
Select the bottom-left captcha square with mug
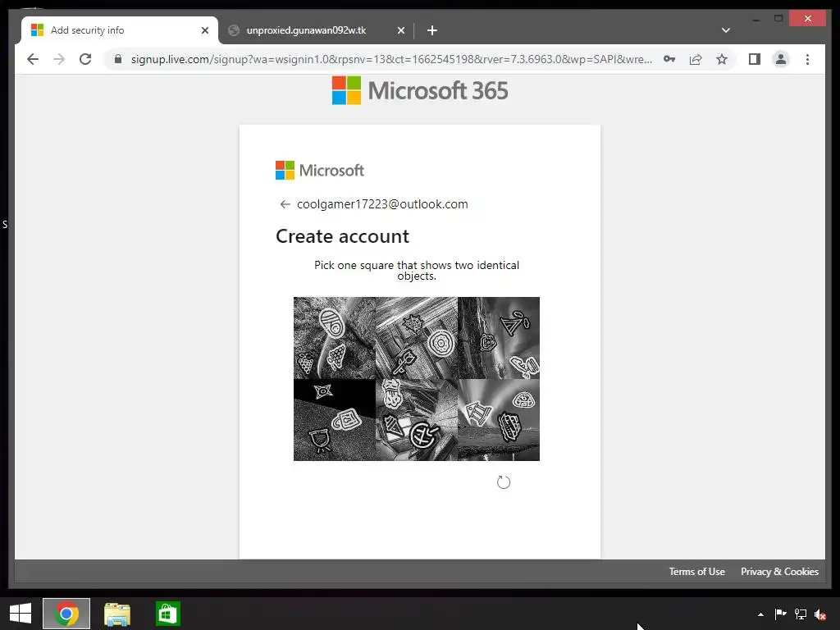tap(335, 419)
